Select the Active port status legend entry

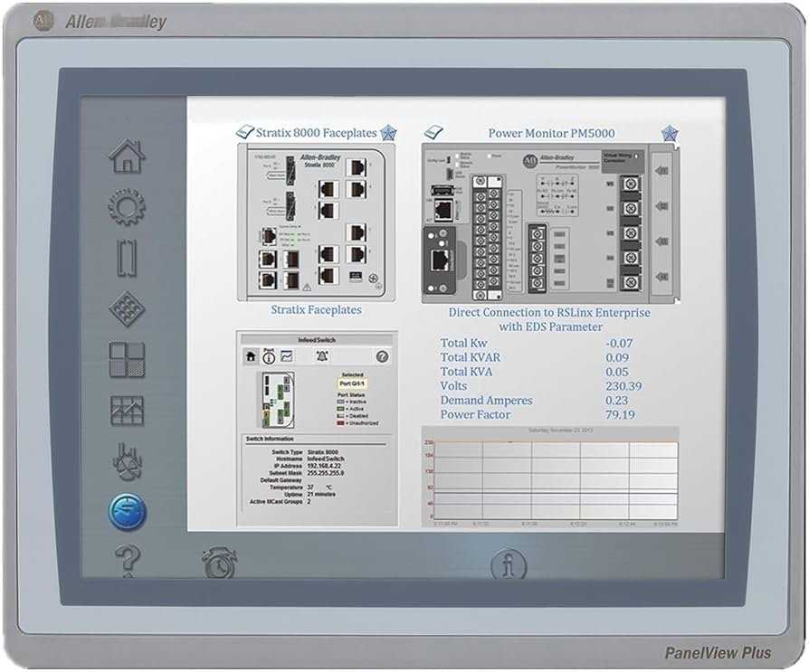[x=354, y=408]
